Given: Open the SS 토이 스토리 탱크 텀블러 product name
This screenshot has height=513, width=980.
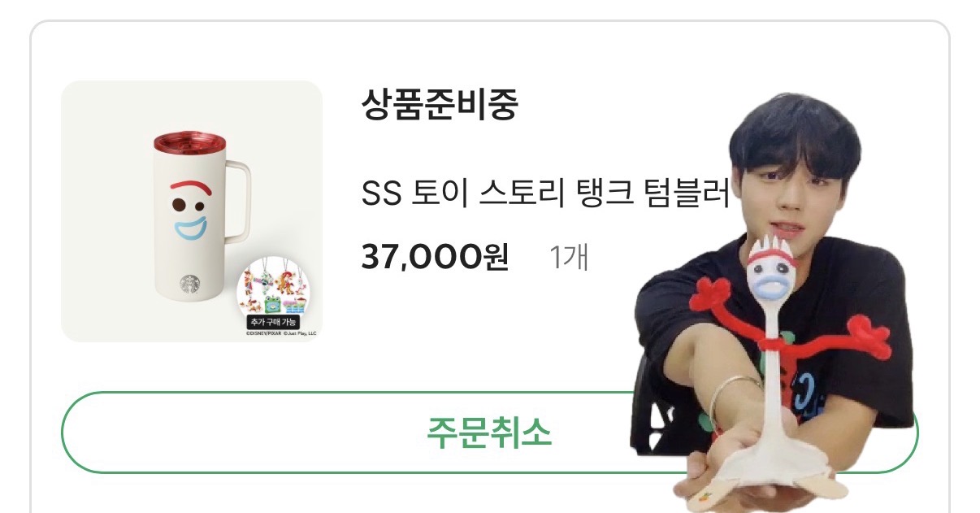Looking at the screenshot, I should (x=545, y=194).
